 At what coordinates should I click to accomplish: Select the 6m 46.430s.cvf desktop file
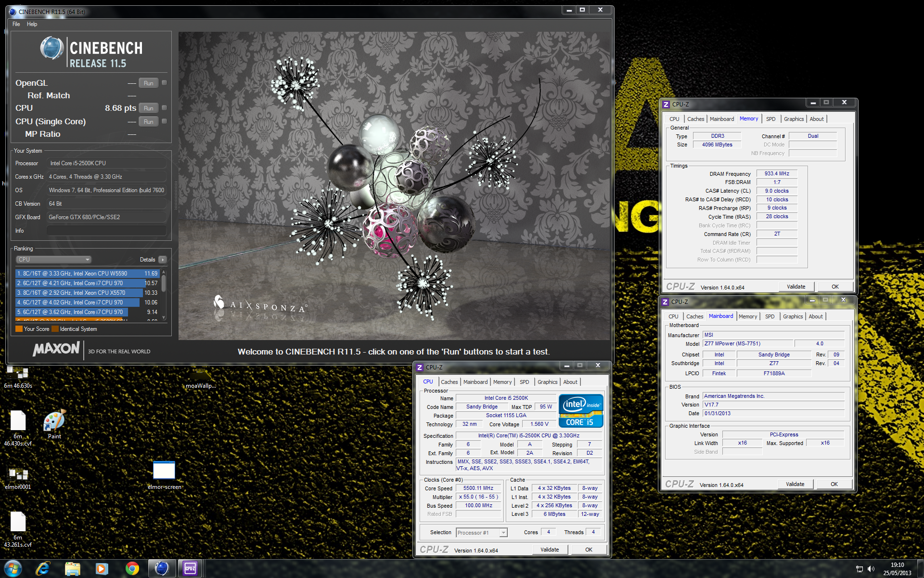coord(18,428)
